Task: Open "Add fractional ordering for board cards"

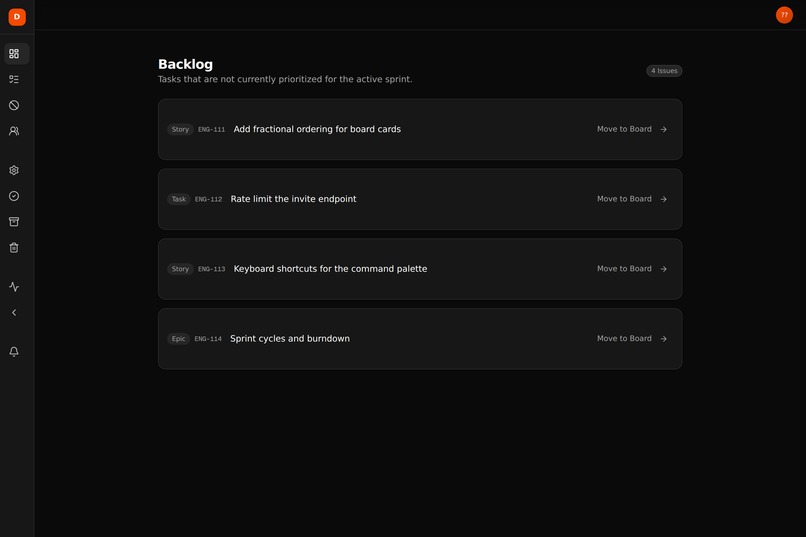Action: [317, 129]
